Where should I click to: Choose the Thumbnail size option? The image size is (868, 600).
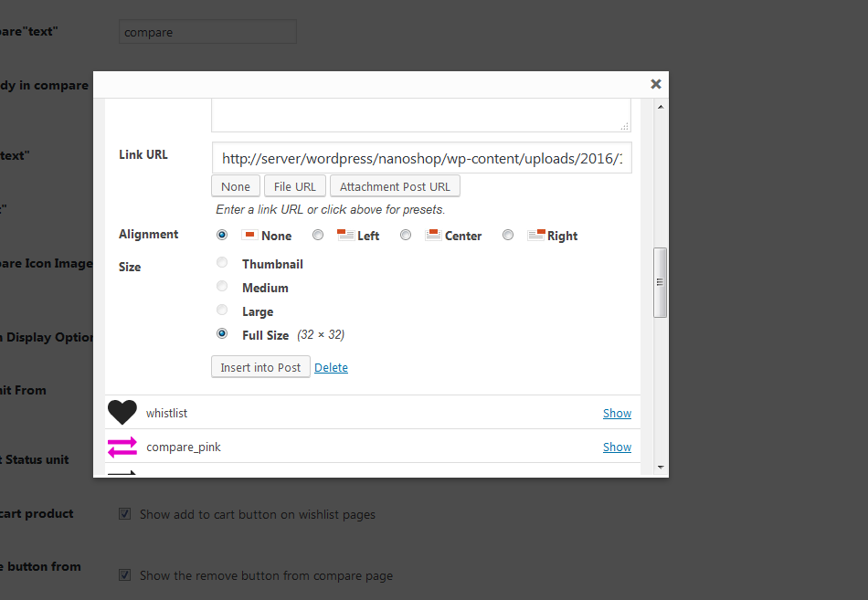tap(222, 263)
